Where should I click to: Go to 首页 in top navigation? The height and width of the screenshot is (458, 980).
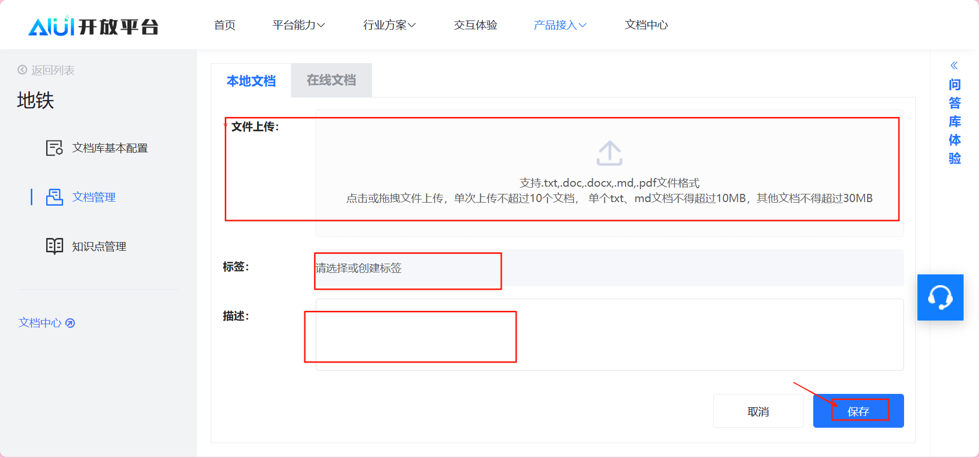(x=225, y=25)
